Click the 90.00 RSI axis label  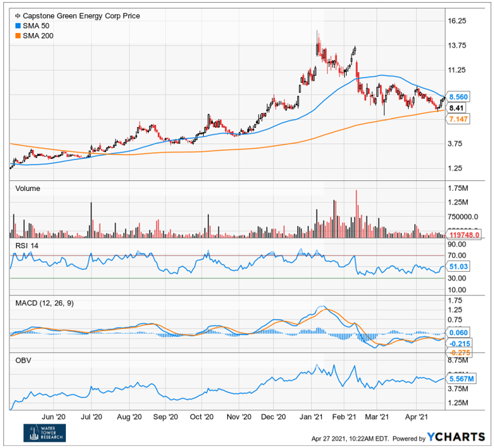[x=457, y=244]
